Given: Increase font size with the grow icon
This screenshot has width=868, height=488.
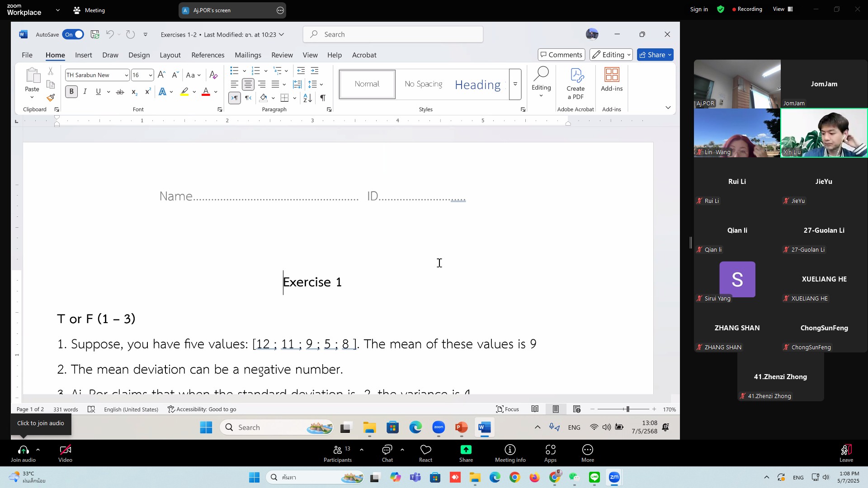Looking at the screenshot, I should coord(161,75).
